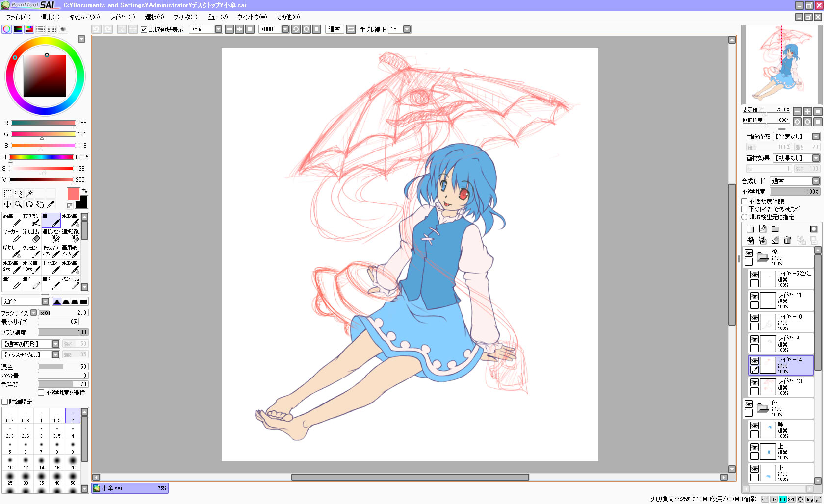Show the RGB sliders panel
This screenshot has height=504, width=824.
pyautogui.click(x=18, y=29)
